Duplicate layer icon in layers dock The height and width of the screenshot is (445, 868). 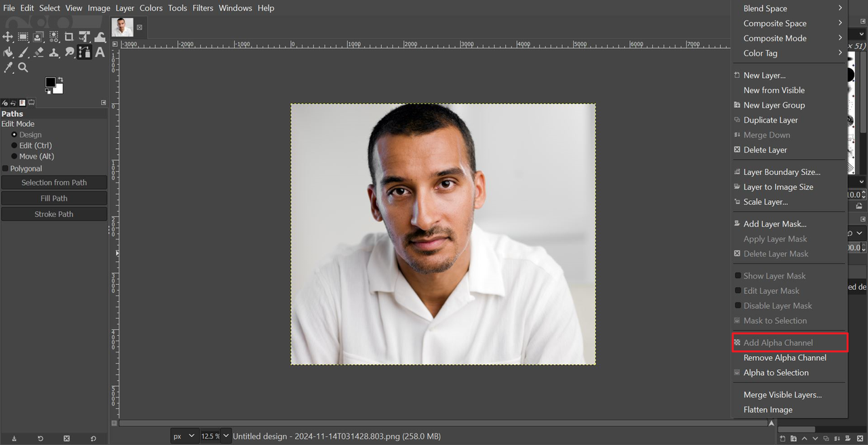(826, 438)
